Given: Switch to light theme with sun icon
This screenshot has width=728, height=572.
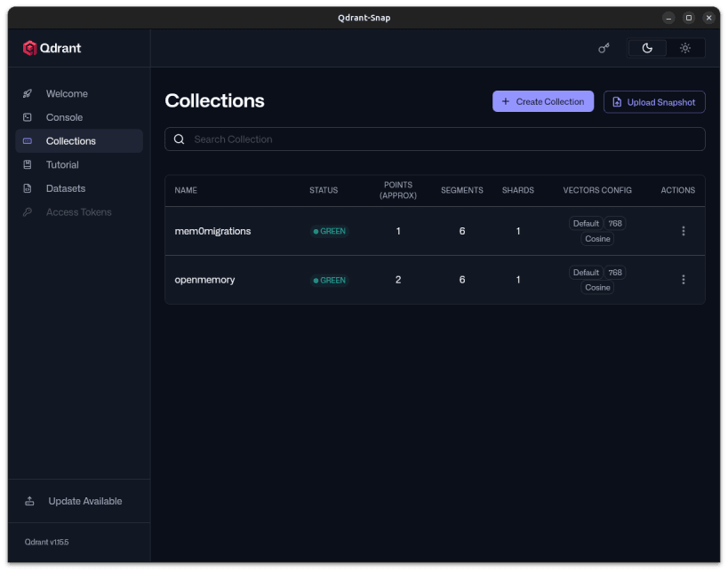Looking at the screenshot, I should tap(685, 48).
